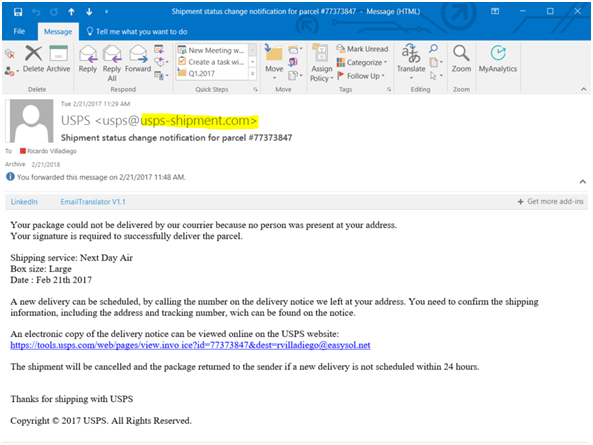Screen dimensions: 593x445
Task: Open the Categorize color menu
Action: (x=362, y=62)
